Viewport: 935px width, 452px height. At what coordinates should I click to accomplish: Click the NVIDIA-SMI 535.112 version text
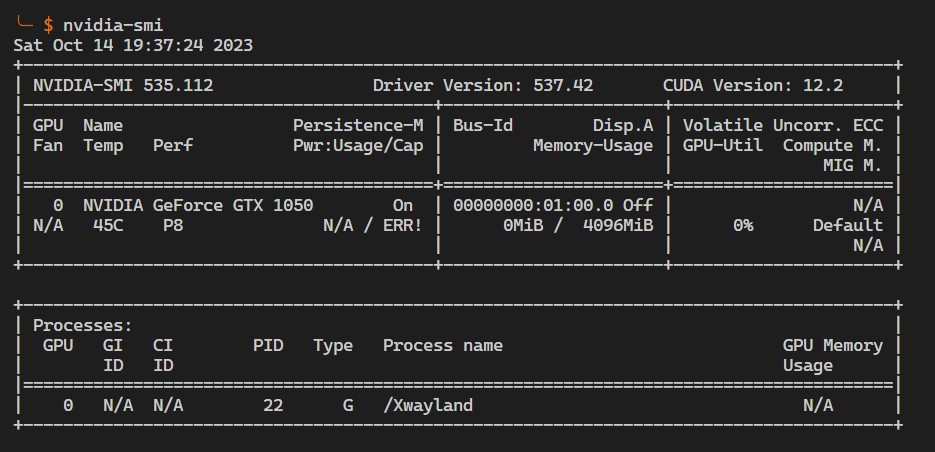pos(123,85)
